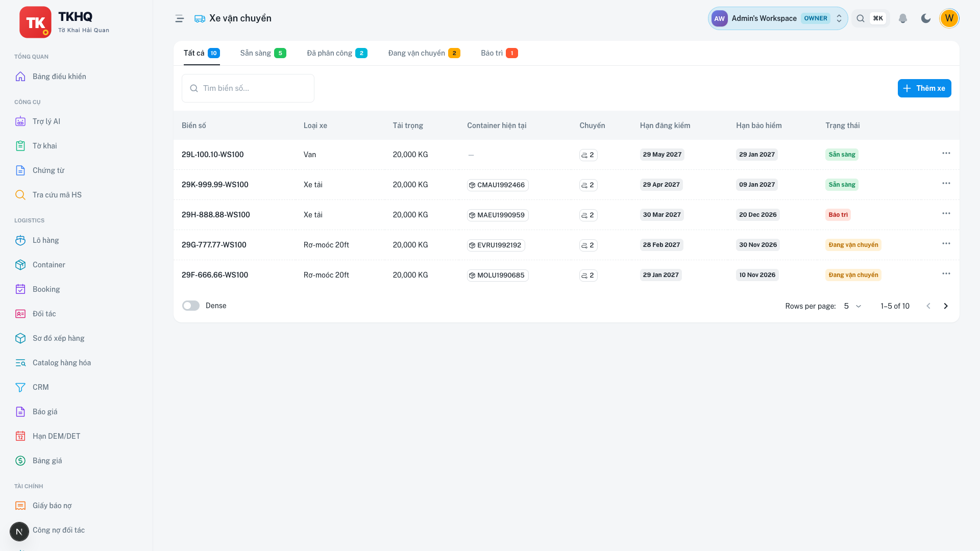Click the Tìm biển số search field
This screenshot has width=980, height=551.
point(248,88)
